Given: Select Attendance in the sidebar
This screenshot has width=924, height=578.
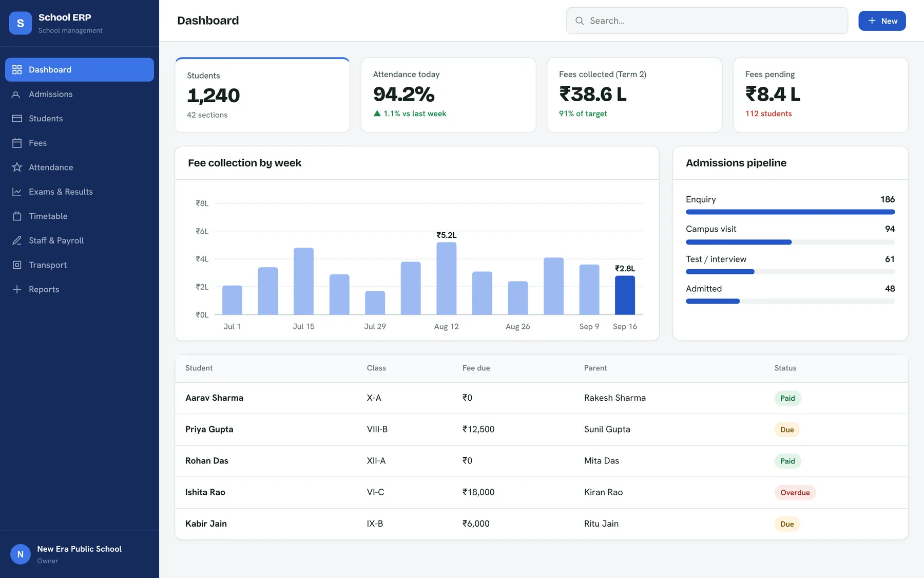Looking at the screenshot, I should pos(80,167).
